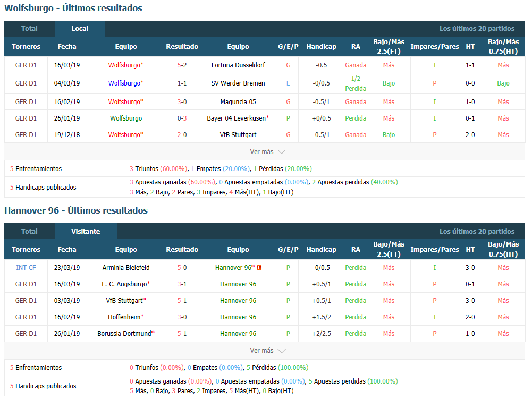Screen dimensions: 532x399
Task: Click the +1.5/2 handicap value
Action: (322, 317)
